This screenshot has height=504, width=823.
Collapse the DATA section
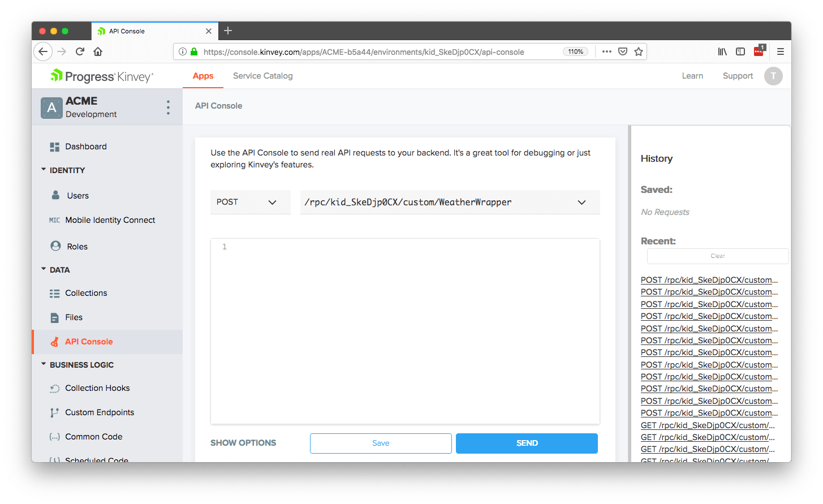click(55, 270)
